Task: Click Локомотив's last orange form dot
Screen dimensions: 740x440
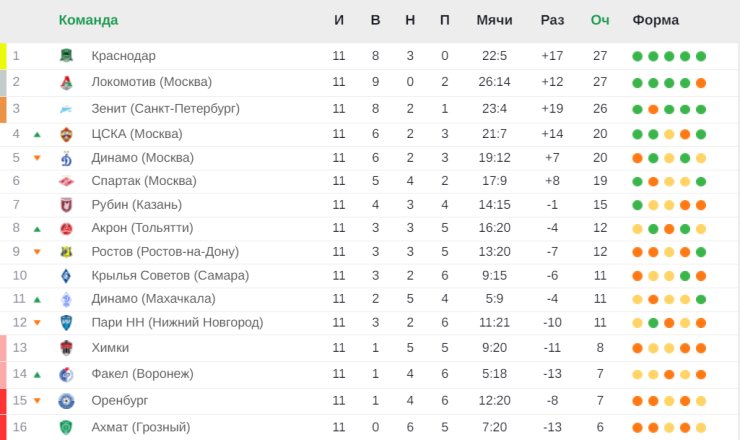Action: [701, 83]
